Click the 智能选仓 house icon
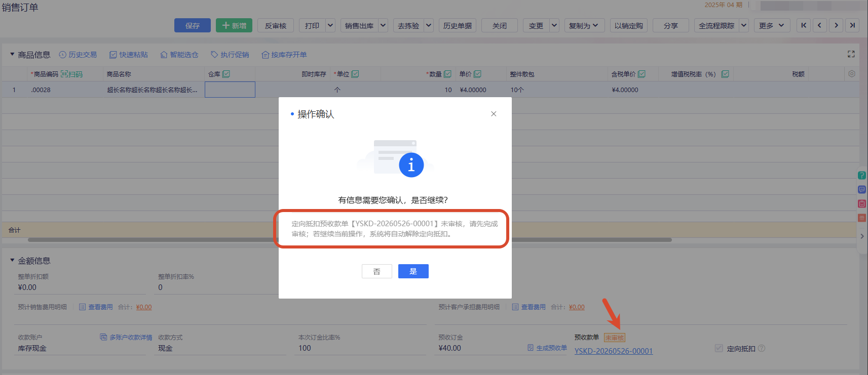This screenshot has width=868, height=375. tap(164, 55)
